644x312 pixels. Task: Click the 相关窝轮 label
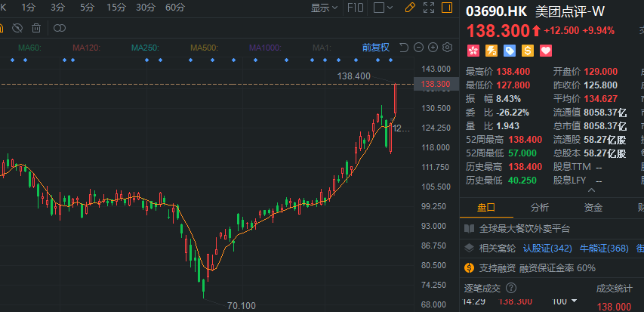point(498,249)
